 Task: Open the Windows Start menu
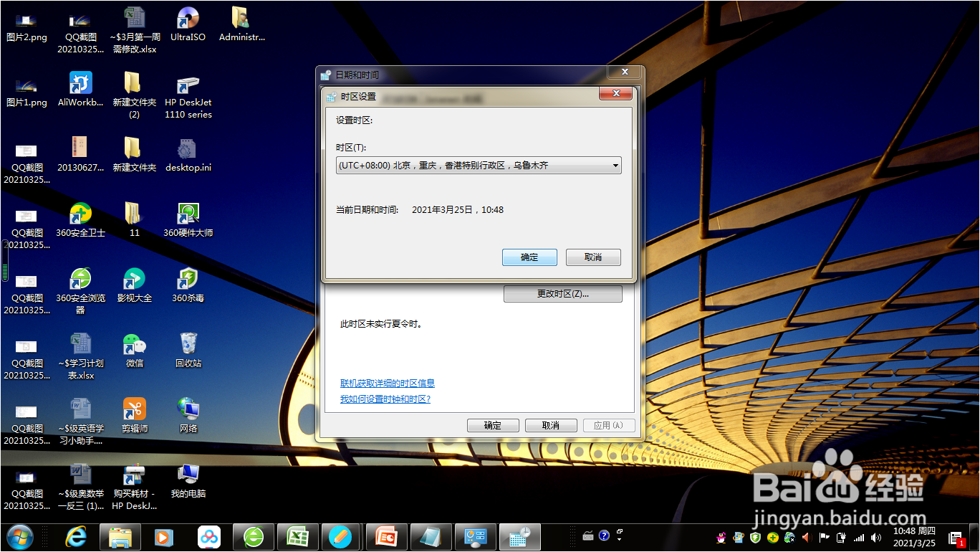point(19,537)
